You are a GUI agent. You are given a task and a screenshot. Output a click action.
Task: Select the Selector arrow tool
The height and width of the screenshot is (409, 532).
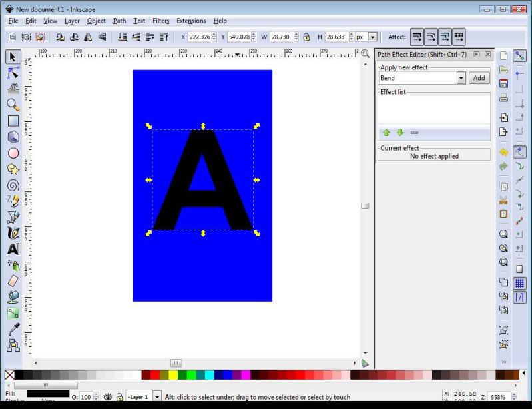(x=13, y=57)
